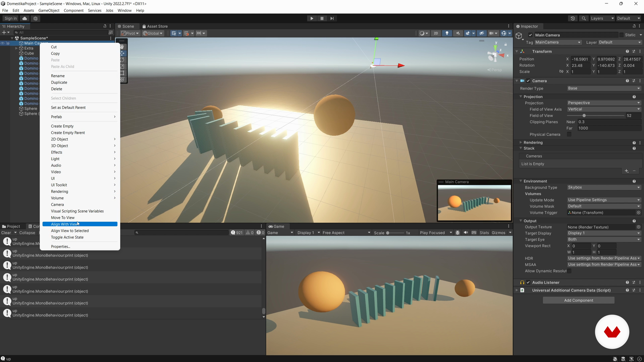Screen dimensions: 644x362
Task: Choose Align With View in context menu
Action: 80,224
